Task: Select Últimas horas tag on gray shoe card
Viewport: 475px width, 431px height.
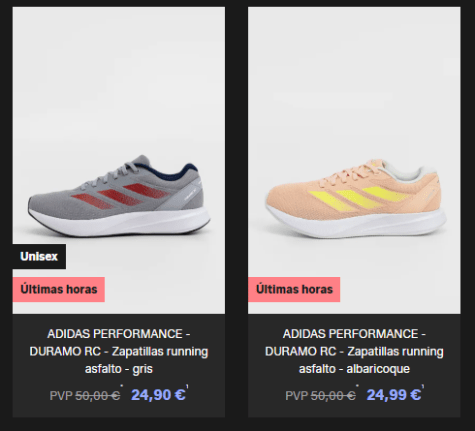Action: [59, 289]
